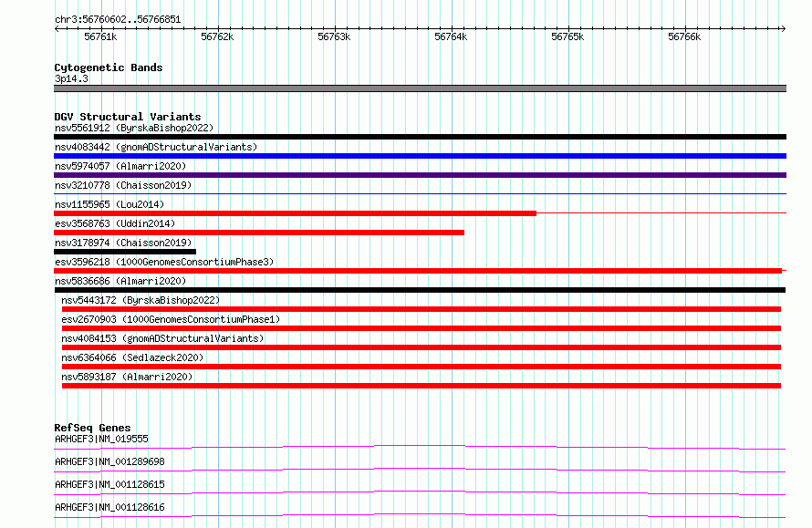This screenshot has height=528, width=812.
Task: Click the thin blue line of nsv3210778
Action: (x=420, y=193)
